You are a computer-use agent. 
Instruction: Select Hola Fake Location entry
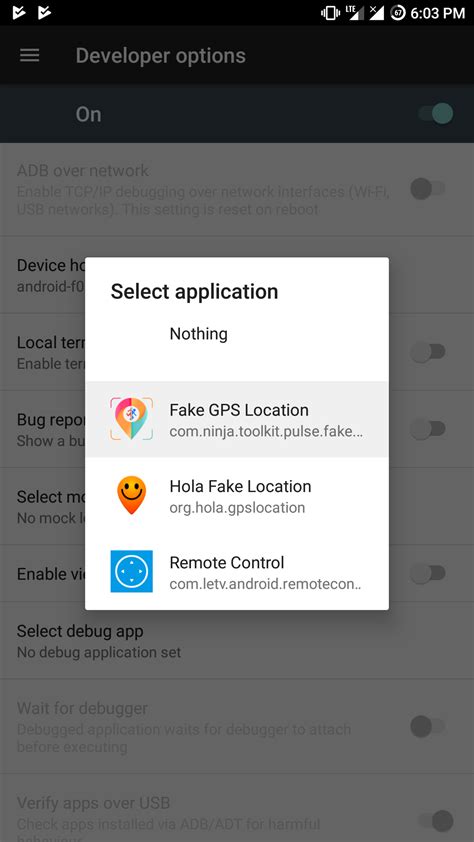237,496
